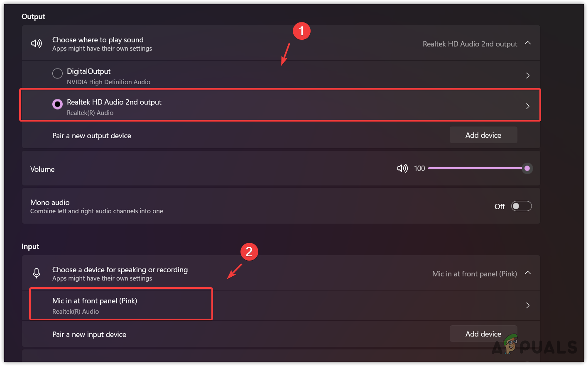Click the microphone icon in Input section
The width and height of the screenshot is (588, 366).
click(37, 273)
